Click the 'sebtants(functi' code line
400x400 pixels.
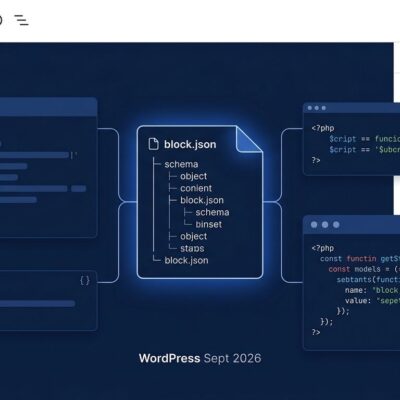(x=368, y=279)
